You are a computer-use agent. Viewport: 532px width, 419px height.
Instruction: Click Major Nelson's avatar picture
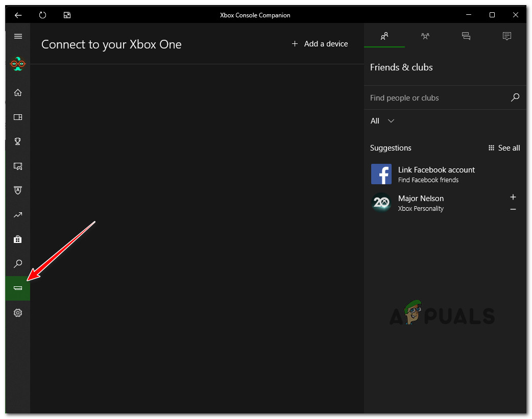pos(381,203)
